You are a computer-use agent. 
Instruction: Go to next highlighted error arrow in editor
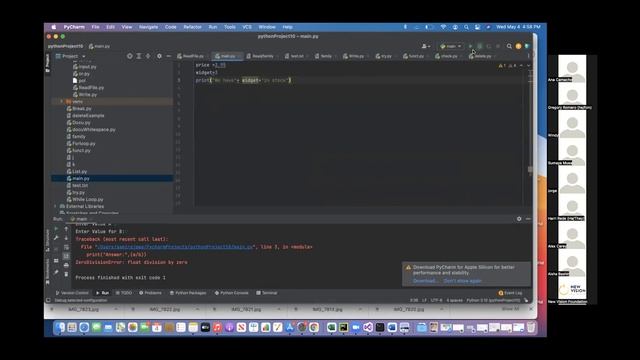pos(529,65)
